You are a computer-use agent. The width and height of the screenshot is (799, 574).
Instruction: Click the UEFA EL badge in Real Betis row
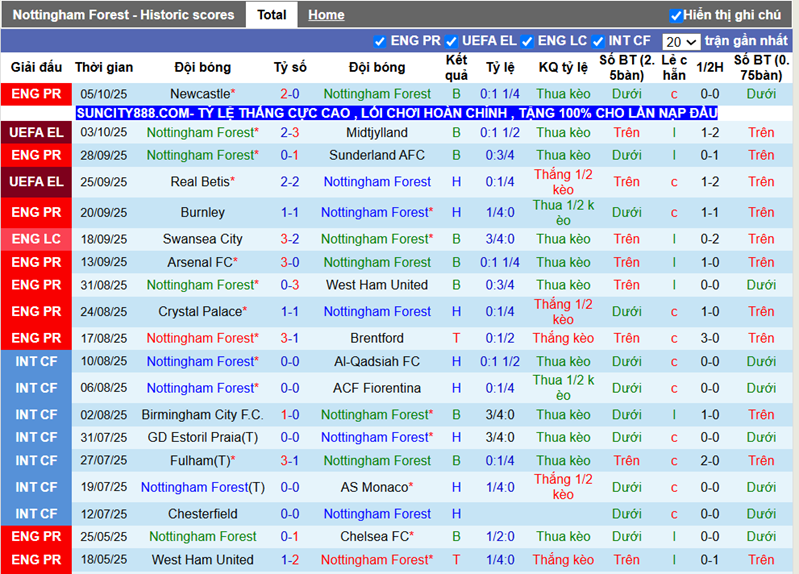tap(36, 182)
